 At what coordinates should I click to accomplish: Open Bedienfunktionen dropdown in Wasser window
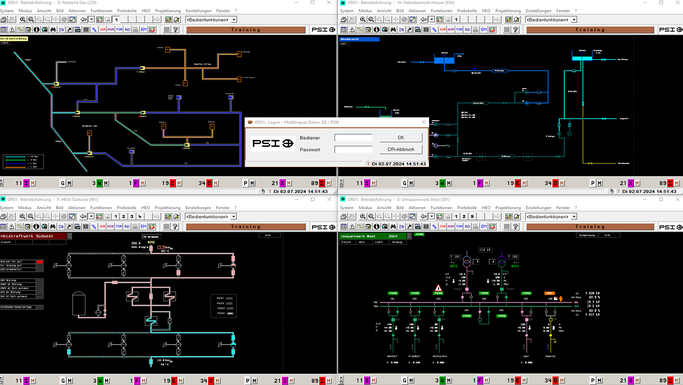pos(574,20)
